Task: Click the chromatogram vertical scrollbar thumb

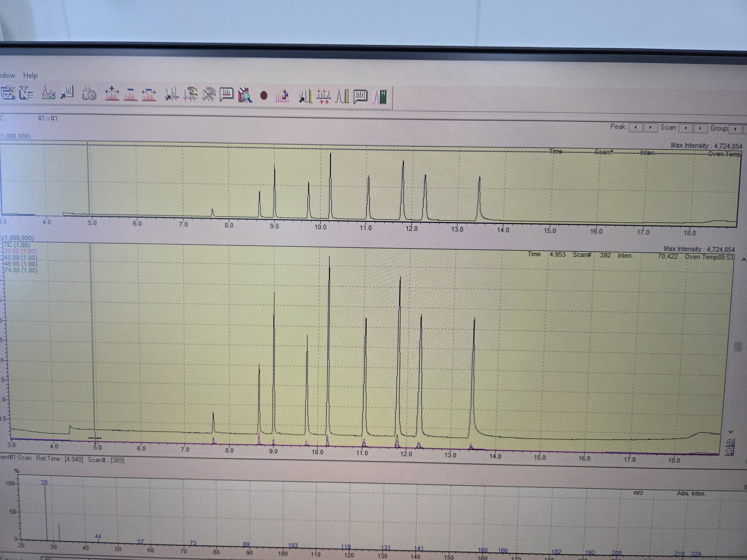Action: 738,347
